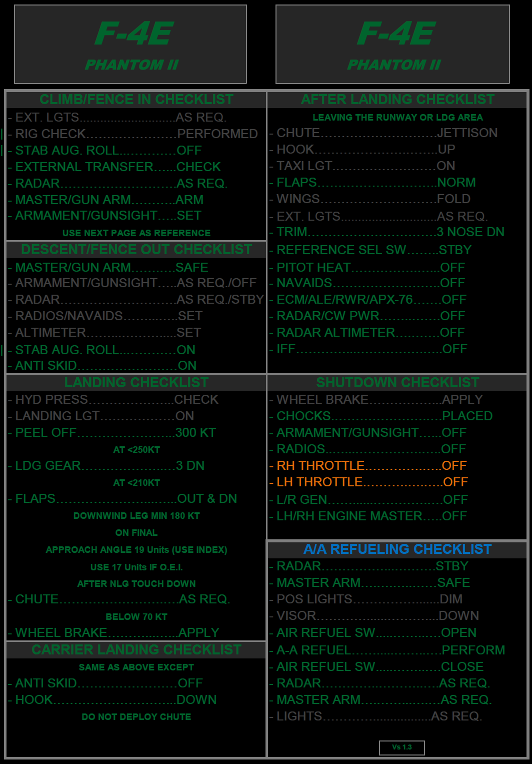Select the Carrier Landing Checklist header

click(136, 650)
